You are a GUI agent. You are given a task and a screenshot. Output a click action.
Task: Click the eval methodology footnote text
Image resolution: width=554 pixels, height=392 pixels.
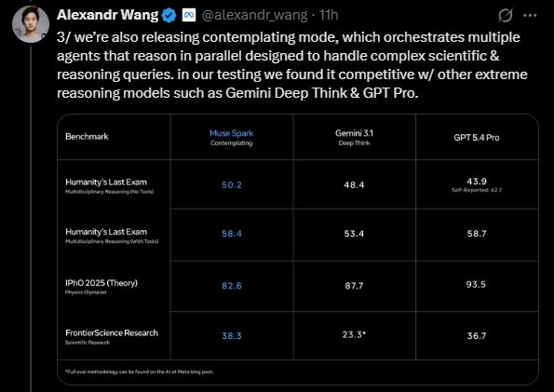point(140,372)
